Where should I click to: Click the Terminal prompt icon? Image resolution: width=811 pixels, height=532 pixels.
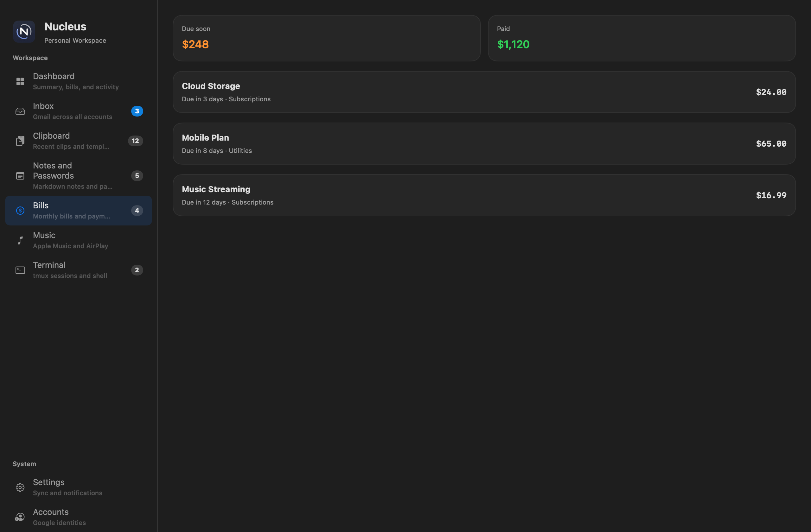point(20,270)
